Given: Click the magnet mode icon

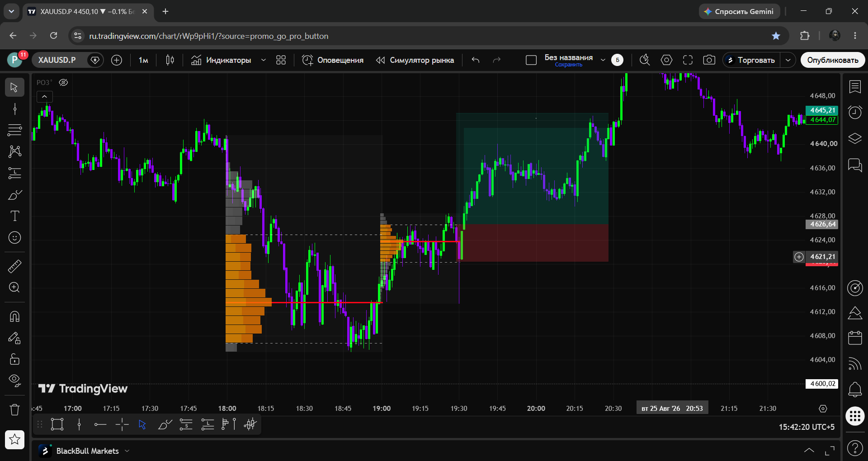Looking at the screenshot, I should point(14,316).
